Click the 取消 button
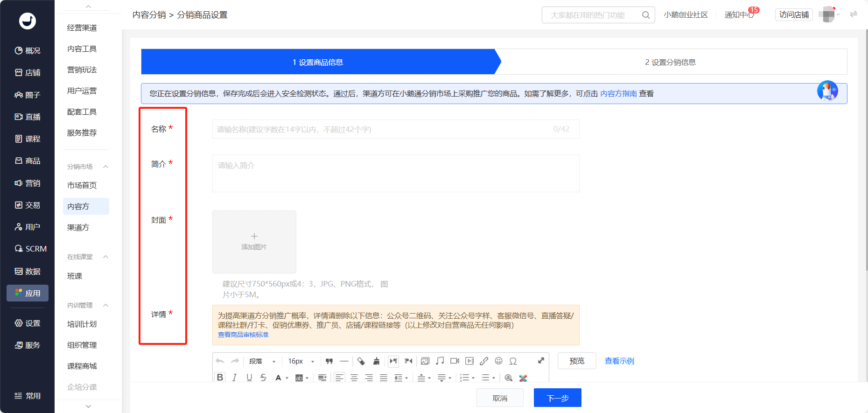868x413 pixels. (500, 398)
